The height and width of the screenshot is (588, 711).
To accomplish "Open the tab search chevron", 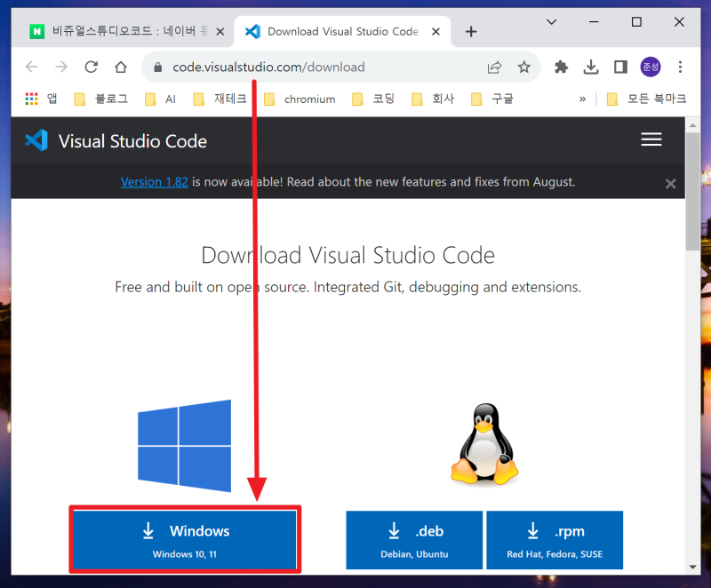I will (551, 21).
